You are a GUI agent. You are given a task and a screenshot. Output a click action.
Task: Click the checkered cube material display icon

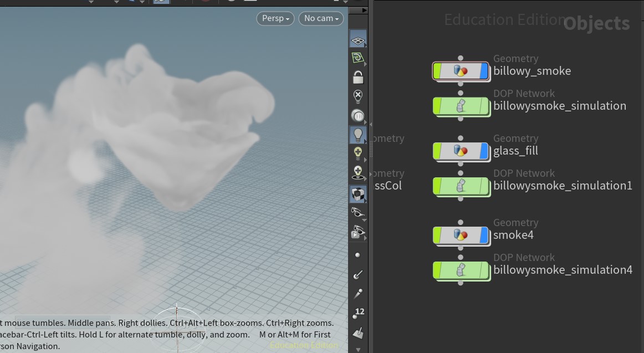[358, 193]
